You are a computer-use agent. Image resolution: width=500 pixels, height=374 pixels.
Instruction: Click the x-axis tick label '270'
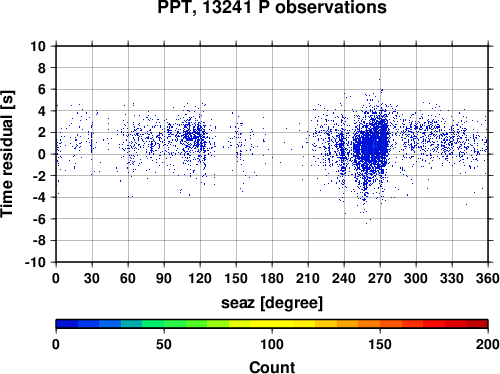[x=380, y=278]
